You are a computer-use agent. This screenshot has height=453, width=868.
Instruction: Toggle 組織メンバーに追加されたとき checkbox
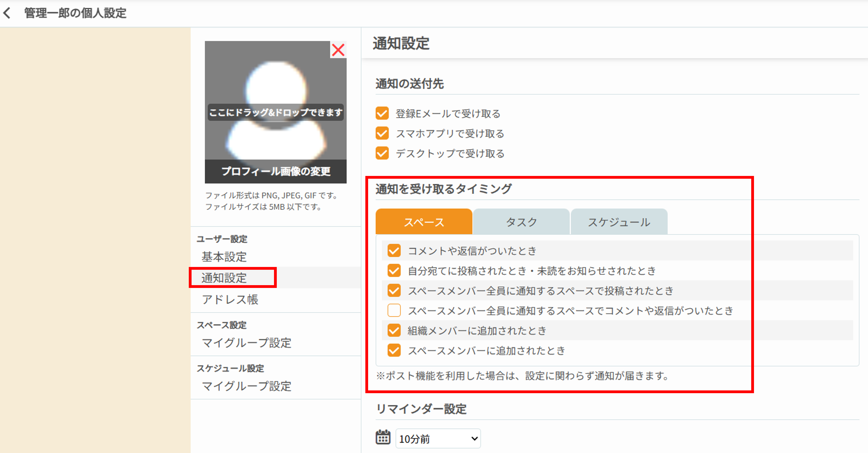point(394,330)
